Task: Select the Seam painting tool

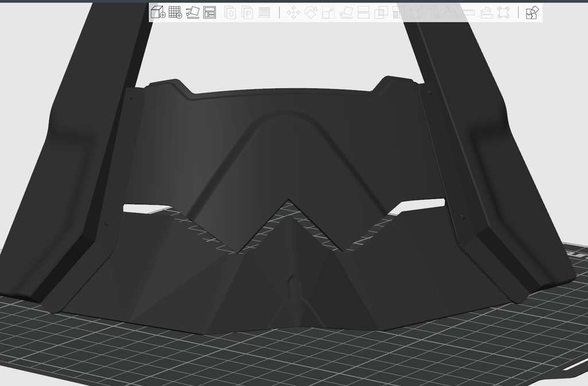Action: [x=416, y=13]
